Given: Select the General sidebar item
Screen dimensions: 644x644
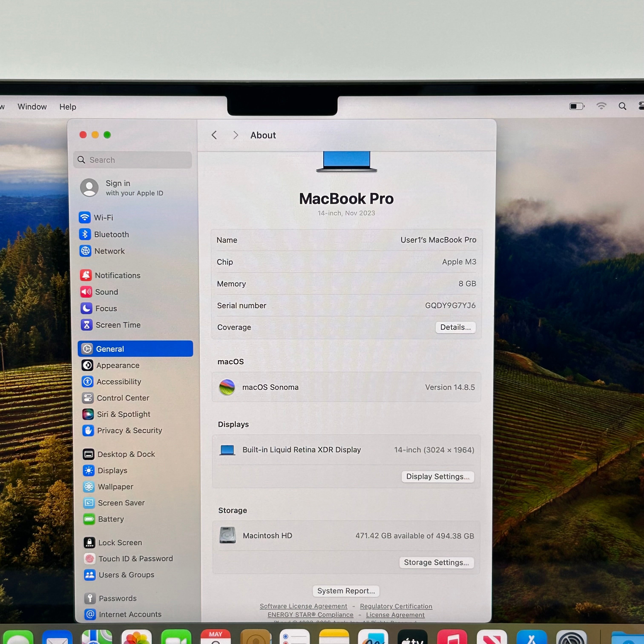Looking at the screenshot, I should 135,349.
